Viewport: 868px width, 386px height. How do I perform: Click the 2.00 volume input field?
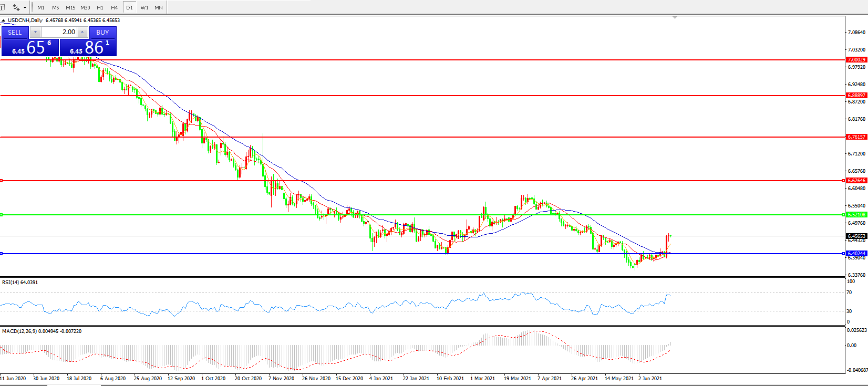tap(59, 32)
